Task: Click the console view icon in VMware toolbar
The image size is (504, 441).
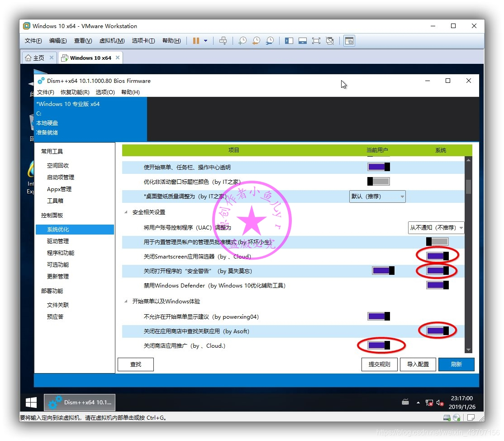Action: [x=349, y=41]
